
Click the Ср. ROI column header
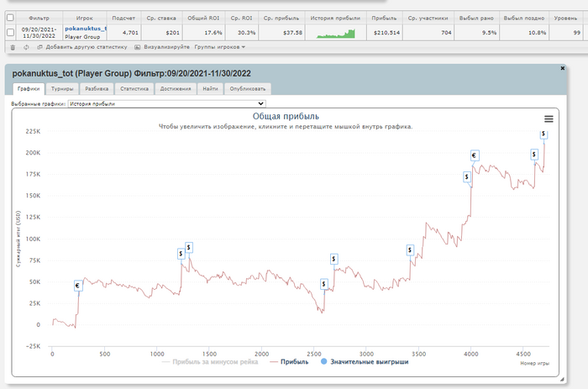pyautogui.click(x=242, y=18)
